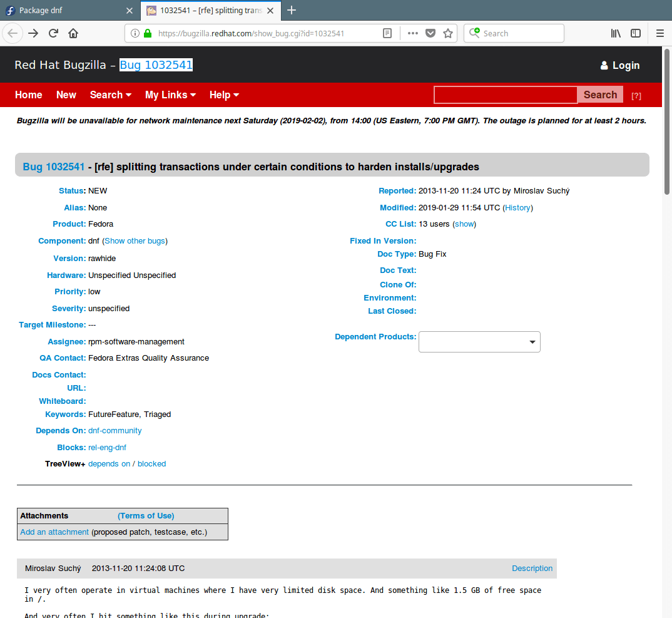Click the Assignee field label
Viewport: 672px width, 618px height.
point(67,342)
